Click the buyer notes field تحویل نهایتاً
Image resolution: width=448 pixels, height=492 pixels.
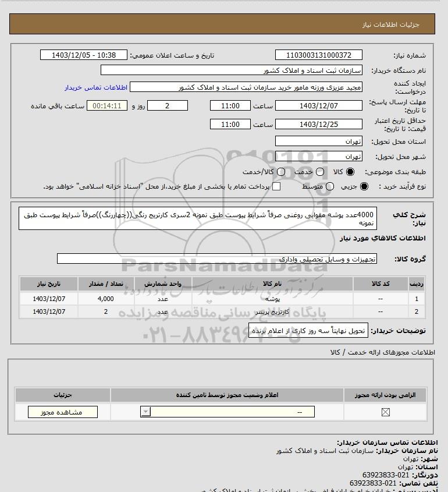(x=308, y=331)
